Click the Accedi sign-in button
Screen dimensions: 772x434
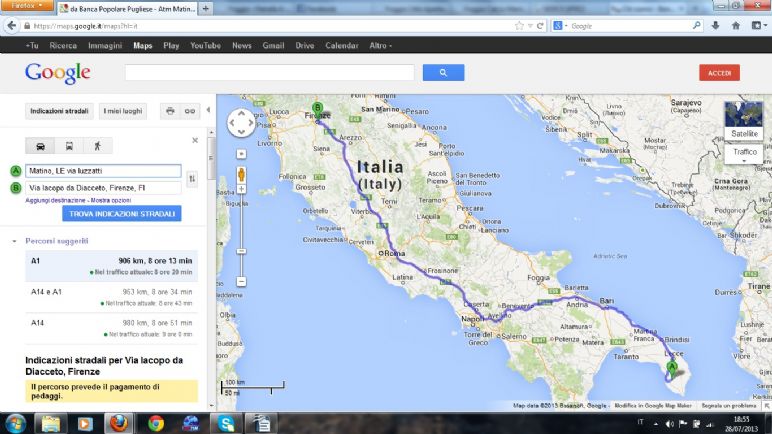click(x=719, y=73)
